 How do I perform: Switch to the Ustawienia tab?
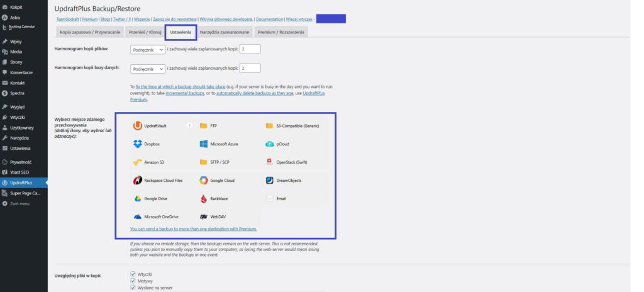(x=180, y=32)
